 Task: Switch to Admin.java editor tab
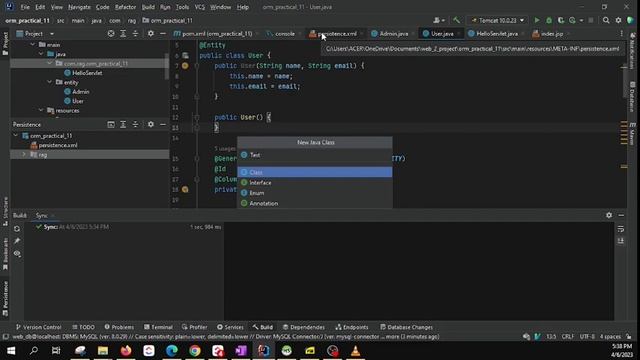point(393,33)
